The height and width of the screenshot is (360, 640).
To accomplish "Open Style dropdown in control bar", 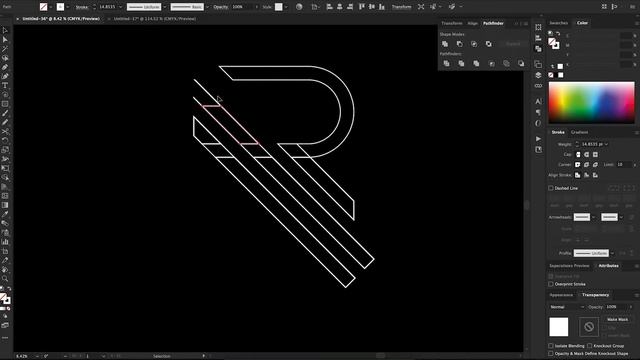I will pyautogui.click(x=286, y=7).
